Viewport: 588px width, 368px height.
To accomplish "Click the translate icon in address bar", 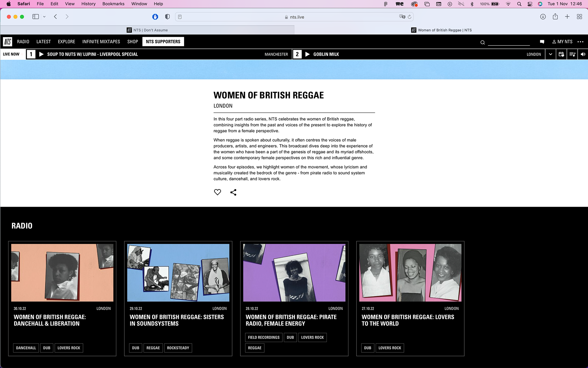I will [x=402, y=17].
